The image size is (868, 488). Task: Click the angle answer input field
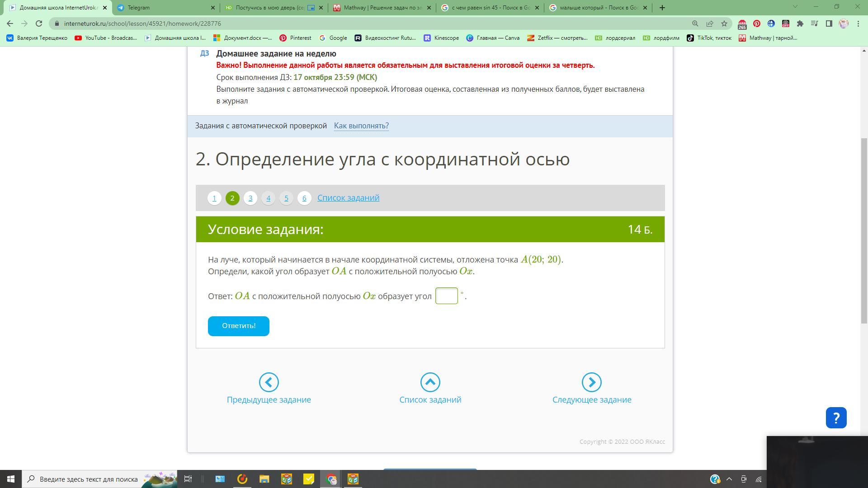pos(446,296)
